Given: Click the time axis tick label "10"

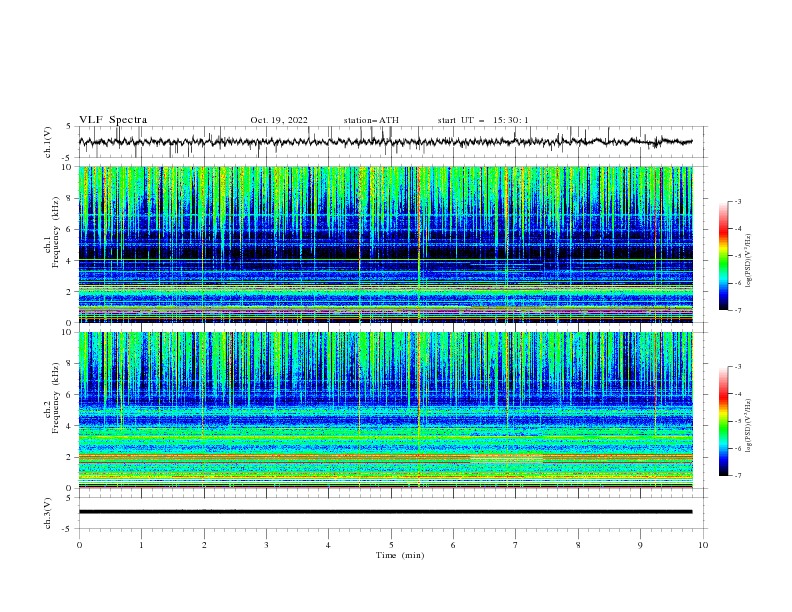Looking at the screenshot, I should click(x=703, y=545).
